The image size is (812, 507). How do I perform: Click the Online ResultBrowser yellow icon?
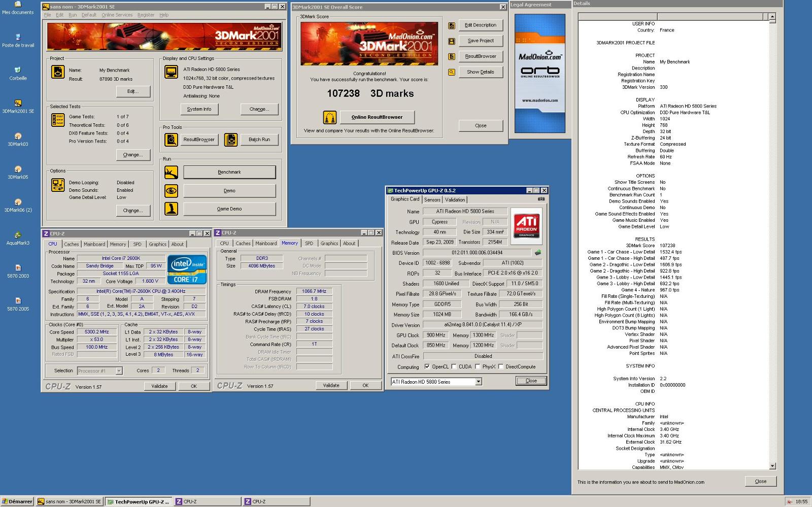pyautogui.click(x=330, y=118)
